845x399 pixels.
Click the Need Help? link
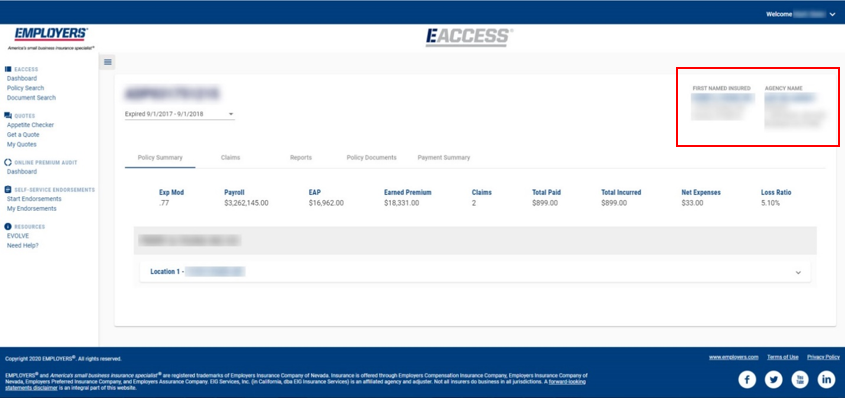[x=23, y=245]
